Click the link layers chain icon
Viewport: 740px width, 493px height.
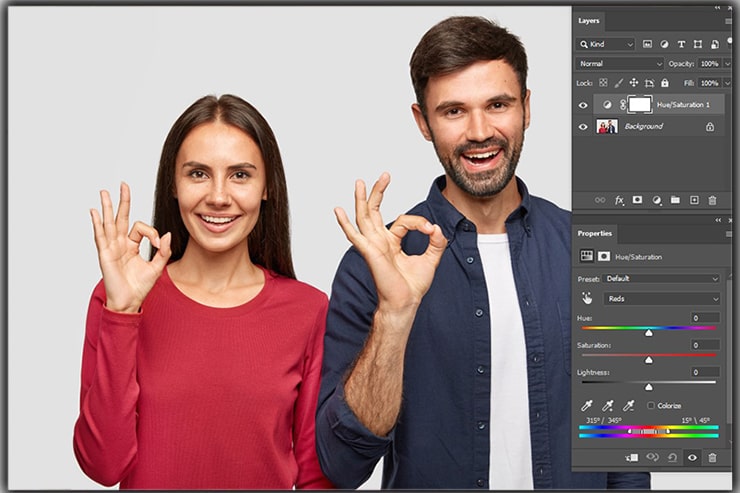pos(600,200)
